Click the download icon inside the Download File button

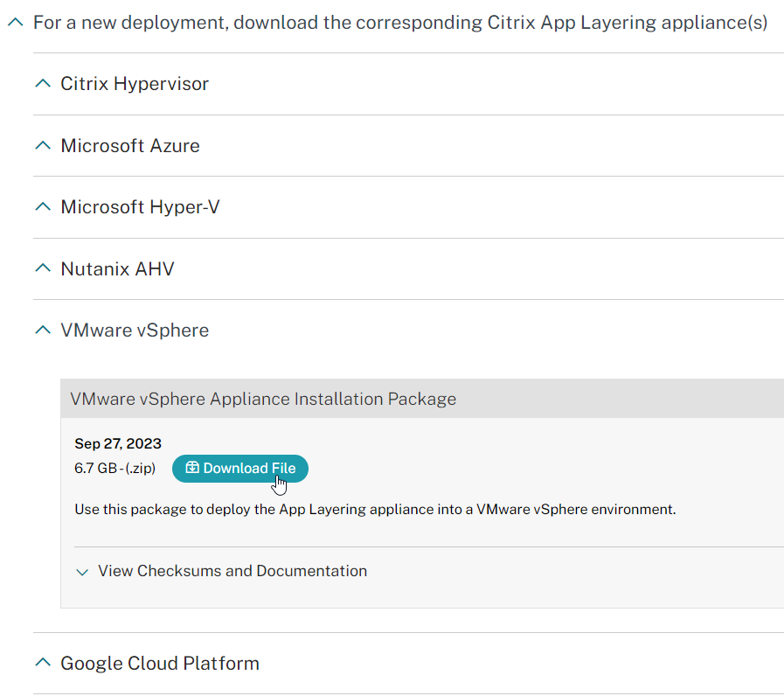pyautogui.click(x=192, y=467)
